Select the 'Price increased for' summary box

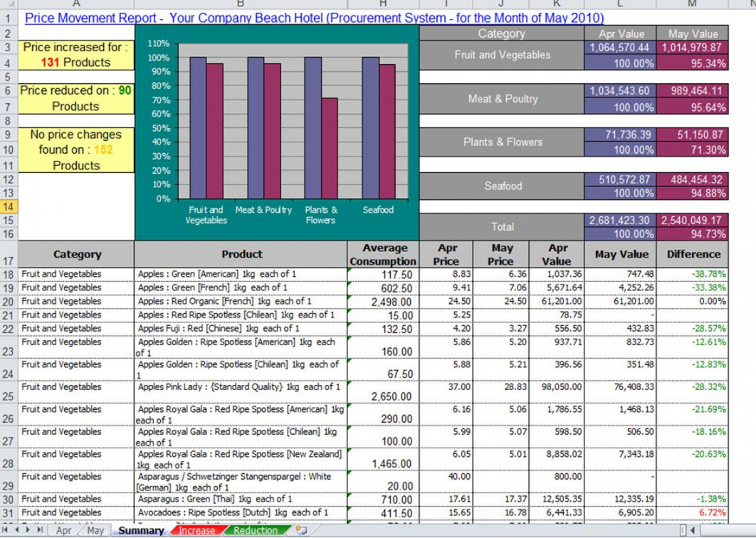[x=76, y=55]
